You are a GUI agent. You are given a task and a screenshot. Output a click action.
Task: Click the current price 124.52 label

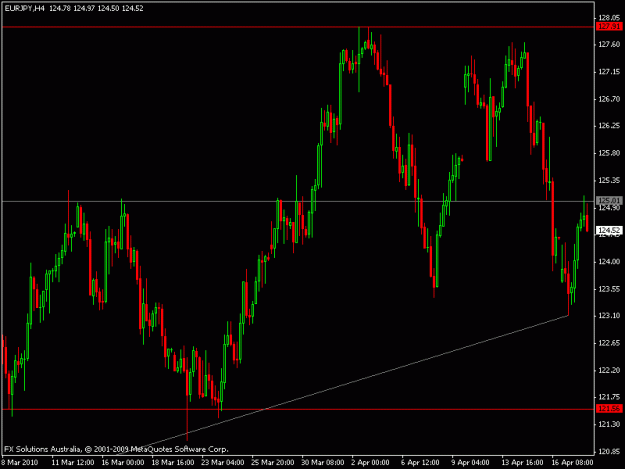point(609,230)
